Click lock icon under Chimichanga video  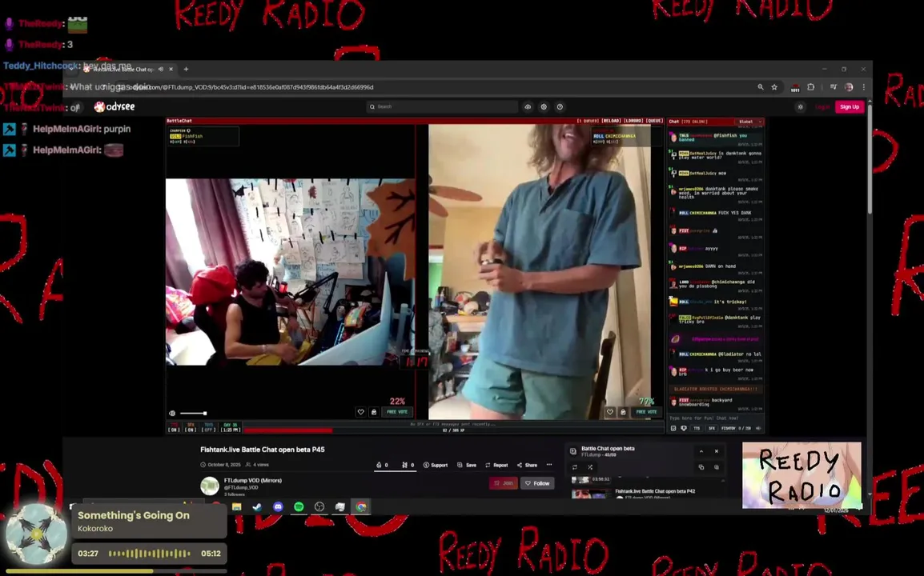(x=623, y=412)
